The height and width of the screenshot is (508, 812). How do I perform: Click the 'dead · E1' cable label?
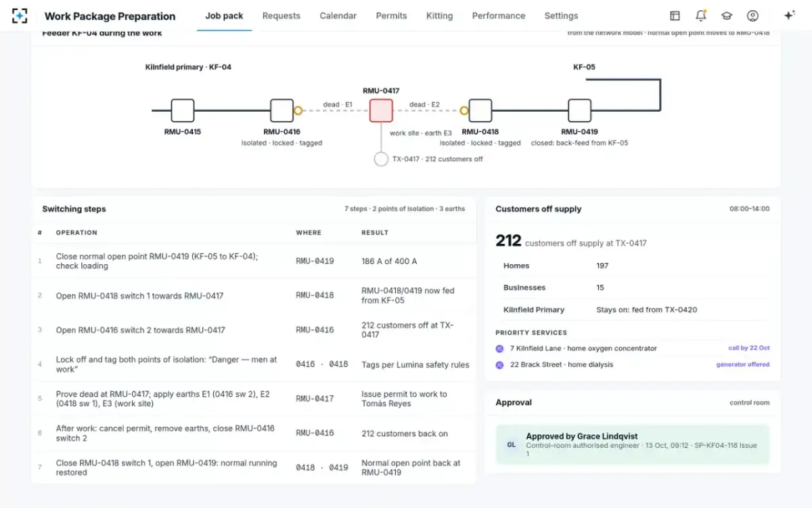tap(338, 104)
